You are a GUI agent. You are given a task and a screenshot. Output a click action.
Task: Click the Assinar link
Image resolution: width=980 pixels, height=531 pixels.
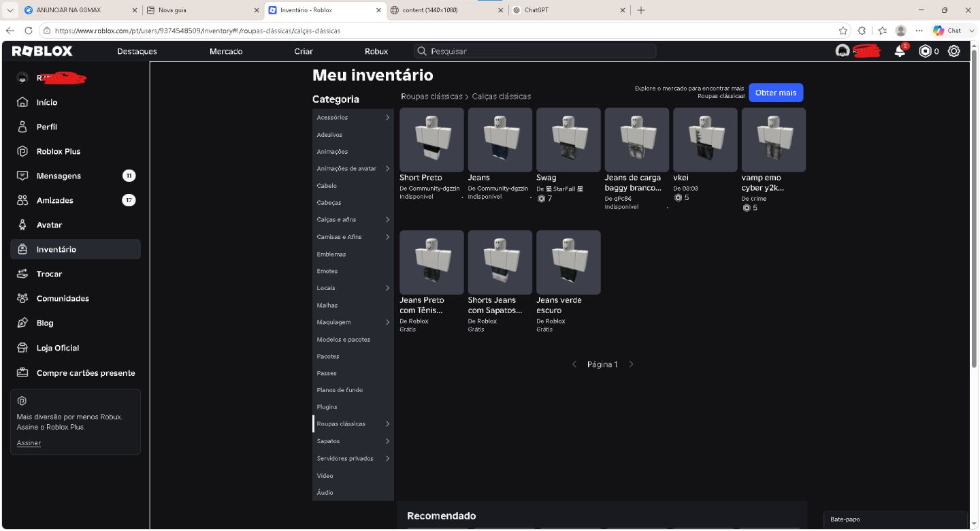point(29,443)
